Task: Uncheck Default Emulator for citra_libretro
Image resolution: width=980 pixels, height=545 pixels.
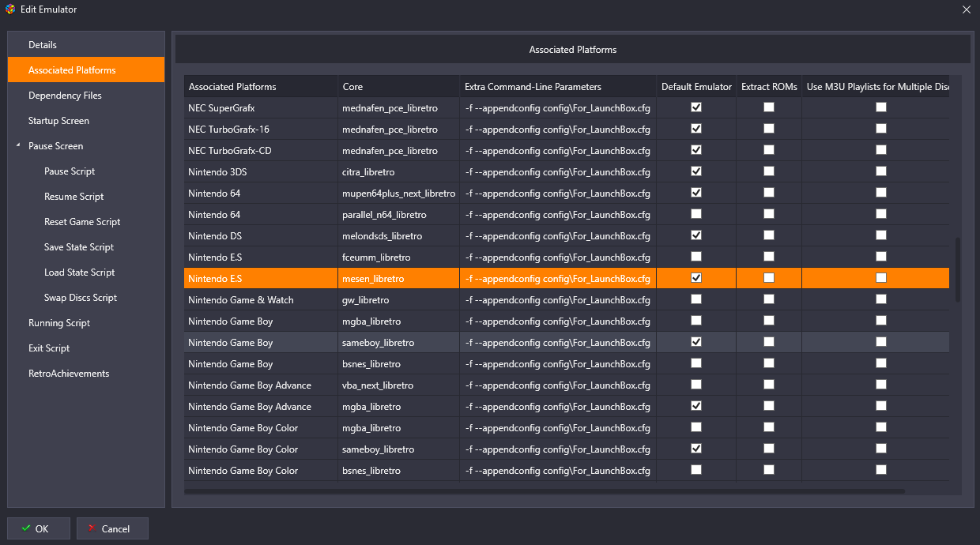Action: 695,171
